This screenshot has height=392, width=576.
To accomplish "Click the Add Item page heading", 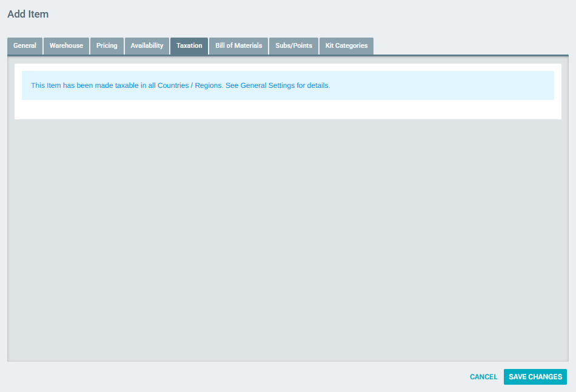I will 29,14.
